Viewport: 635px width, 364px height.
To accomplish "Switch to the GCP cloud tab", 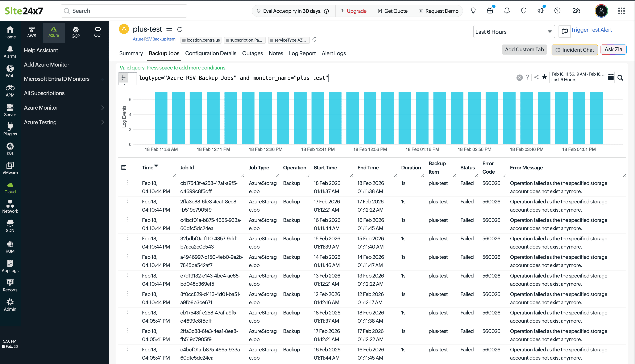I will 76,33.
